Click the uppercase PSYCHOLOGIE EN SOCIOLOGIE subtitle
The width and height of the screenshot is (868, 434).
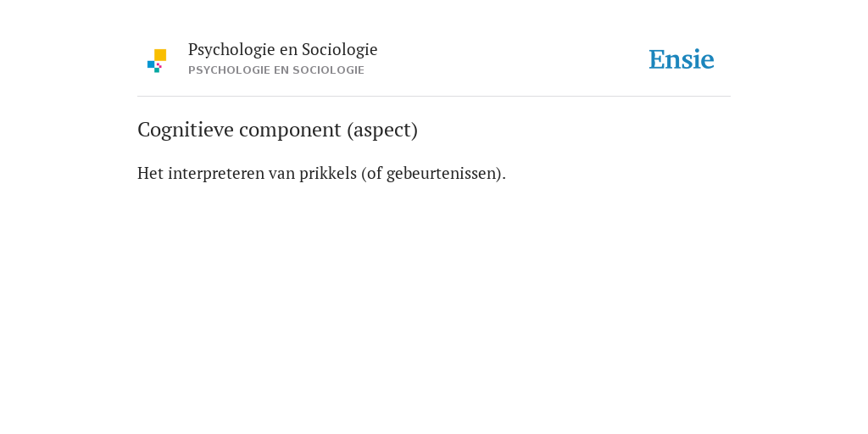[276, 70]
